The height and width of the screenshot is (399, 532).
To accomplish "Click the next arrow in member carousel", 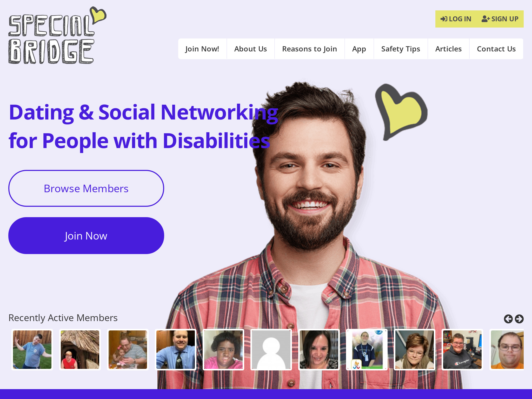I will (x=519, y=319).
